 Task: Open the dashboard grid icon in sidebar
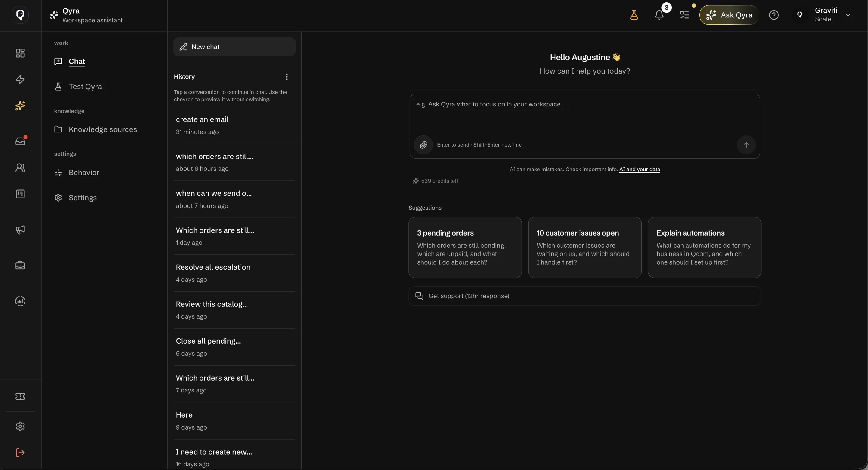click(x=20, y=53)
